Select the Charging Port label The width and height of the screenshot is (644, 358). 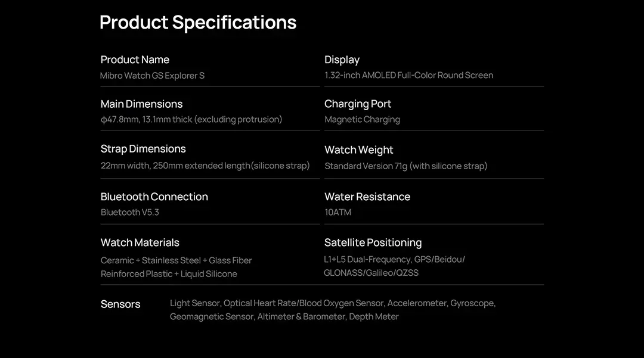(358, 104)
